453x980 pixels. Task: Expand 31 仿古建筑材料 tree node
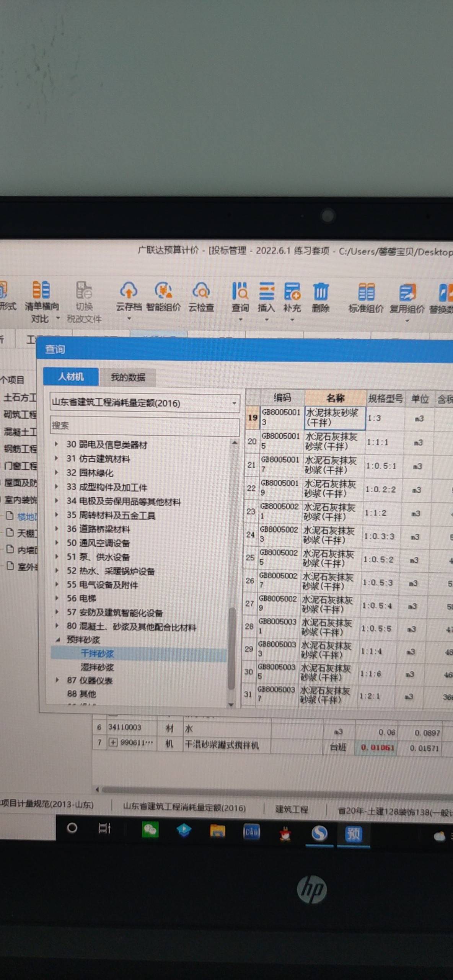(x=57, y=458)
